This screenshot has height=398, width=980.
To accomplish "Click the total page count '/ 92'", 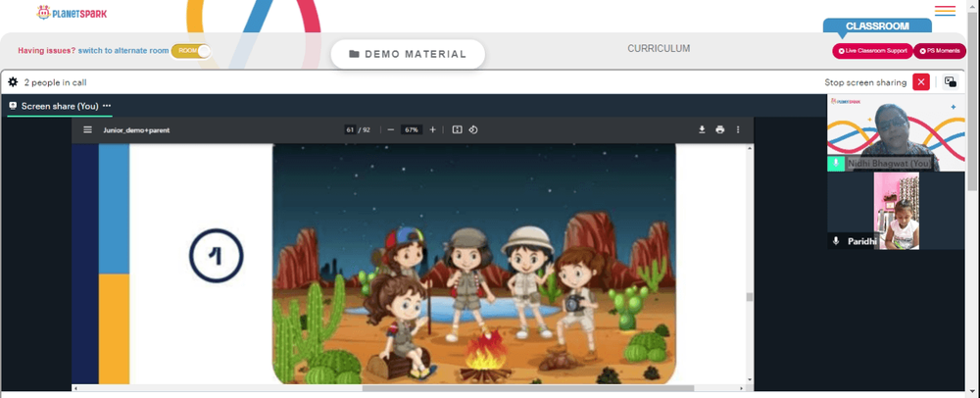I will (x=364, y=129).
